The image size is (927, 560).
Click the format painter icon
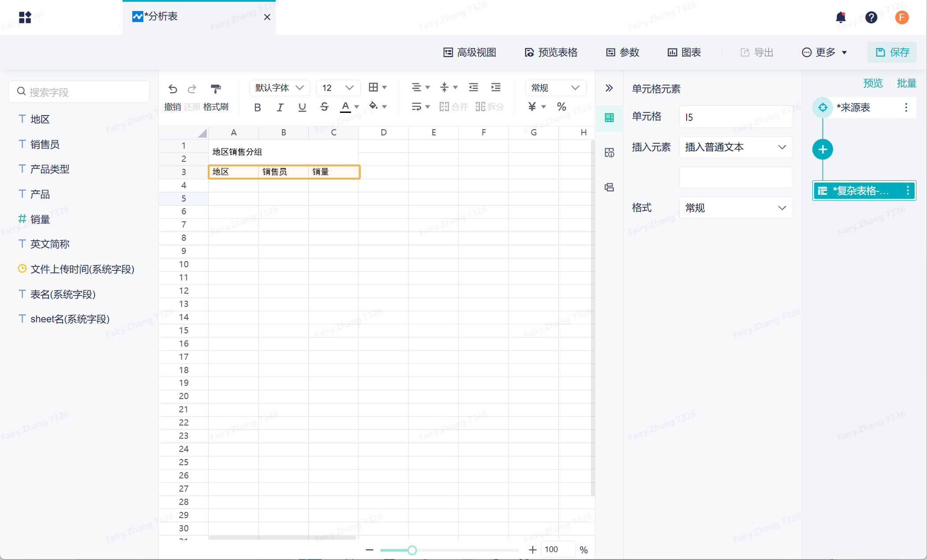tap(216, 89)
